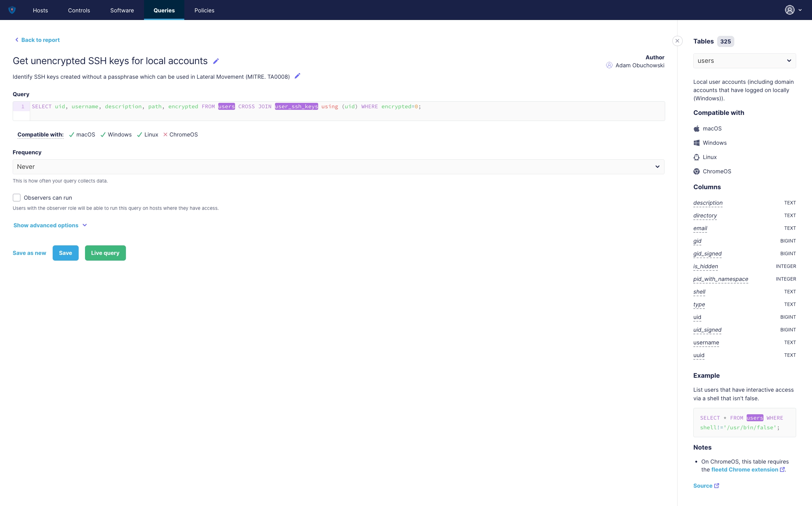Screen dimensions: 812x506
Task: Click the username column name
Action: point(706,343)
